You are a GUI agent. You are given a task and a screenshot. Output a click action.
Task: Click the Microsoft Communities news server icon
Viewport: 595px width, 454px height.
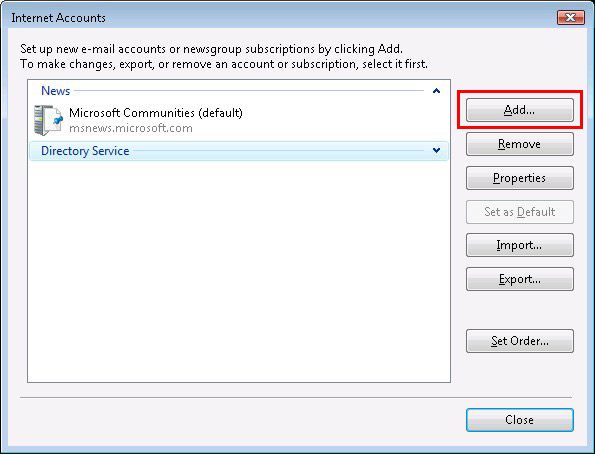pyautogui.click(x=48, y=120)
